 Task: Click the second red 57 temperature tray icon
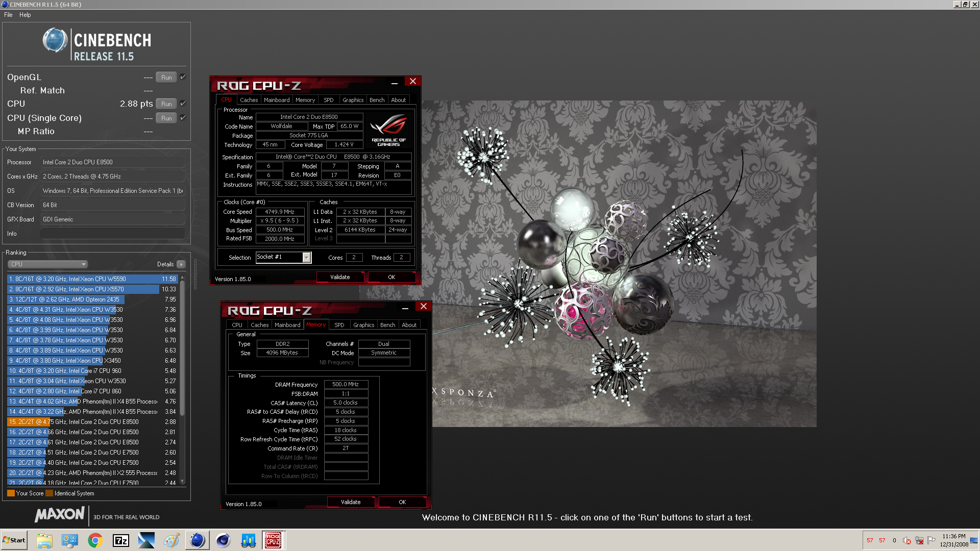pos(882,540)
